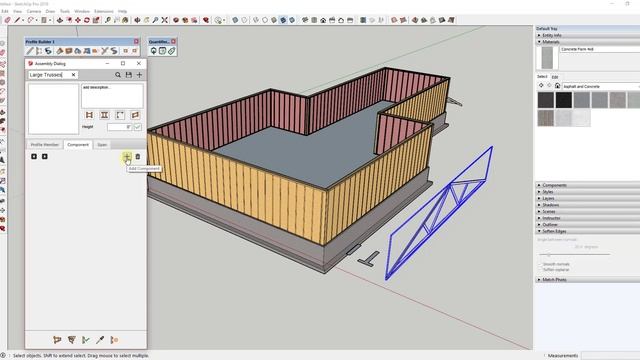Screen dimensions: 640x360
Task: Collapse the Materials panel
Action: point(588,42)
